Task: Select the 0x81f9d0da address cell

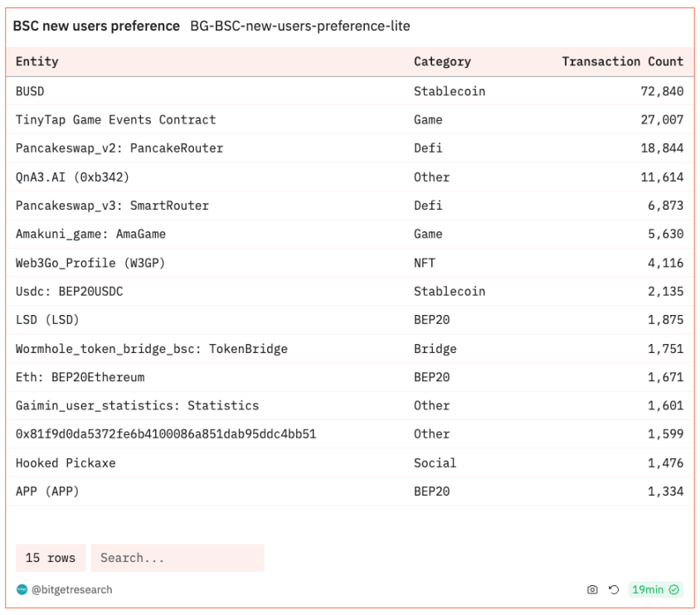Action: coord(166,434)
